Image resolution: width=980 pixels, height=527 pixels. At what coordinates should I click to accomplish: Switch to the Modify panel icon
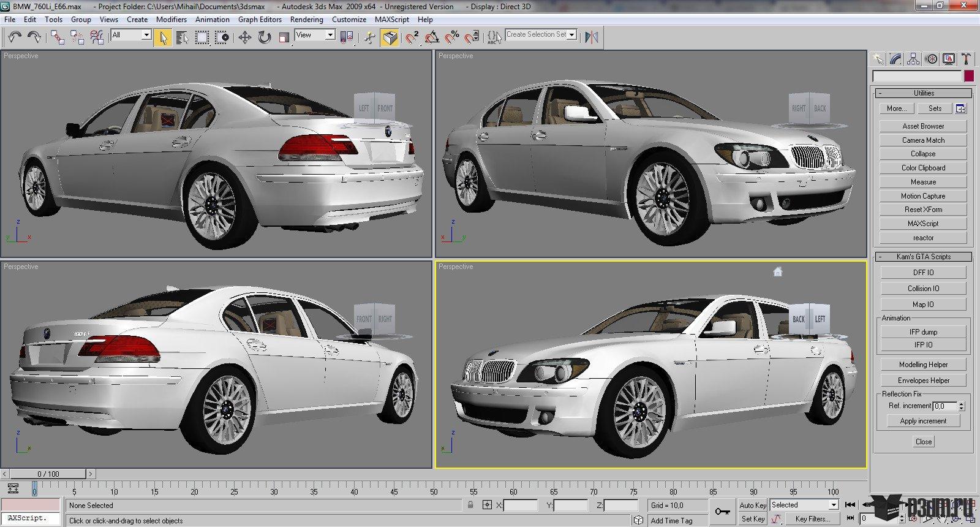click(x=895, y=59)
